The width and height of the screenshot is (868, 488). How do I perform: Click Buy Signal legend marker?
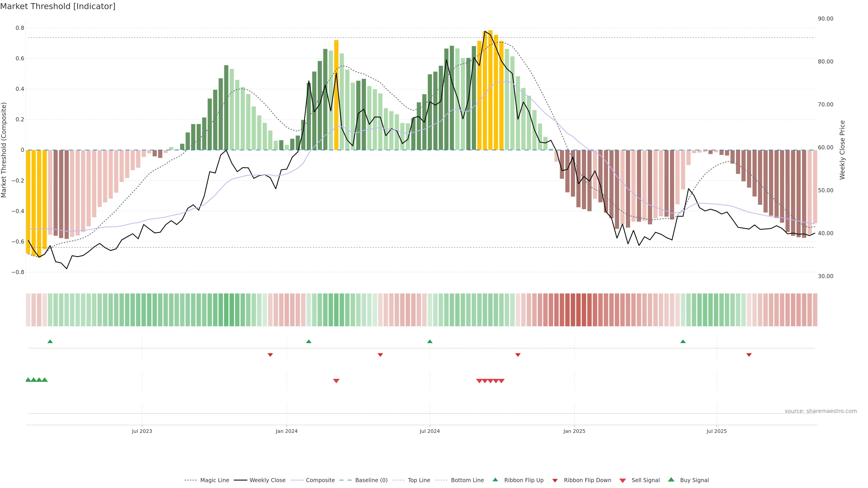671,480
